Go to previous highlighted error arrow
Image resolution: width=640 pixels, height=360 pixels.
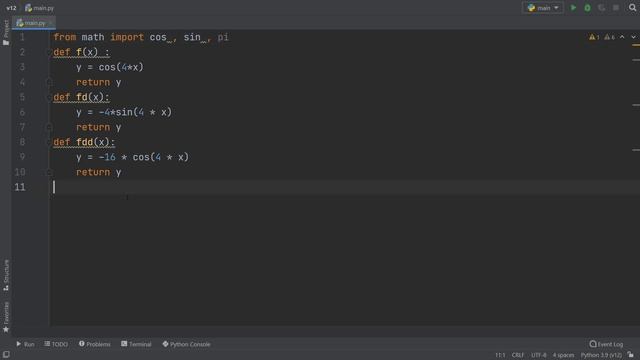[x=622, y=37]
